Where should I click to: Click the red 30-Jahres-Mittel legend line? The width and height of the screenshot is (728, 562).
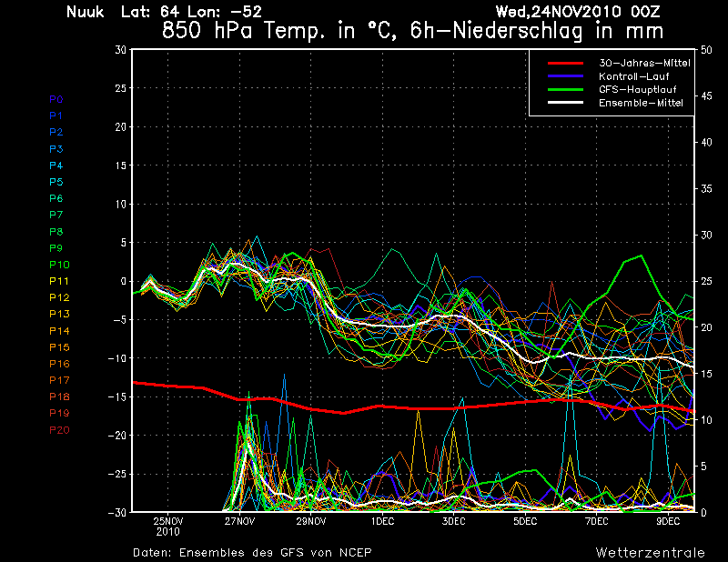565,63
